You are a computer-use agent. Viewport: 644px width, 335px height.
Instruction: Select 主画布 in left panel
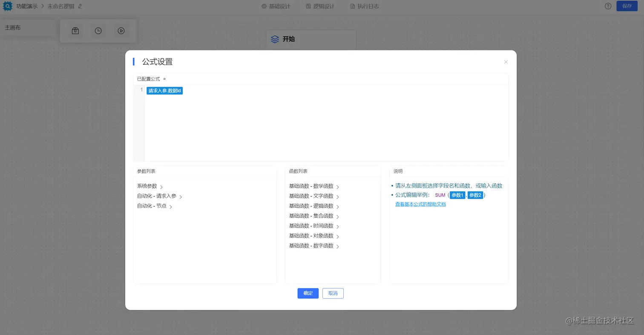[13, 28]
